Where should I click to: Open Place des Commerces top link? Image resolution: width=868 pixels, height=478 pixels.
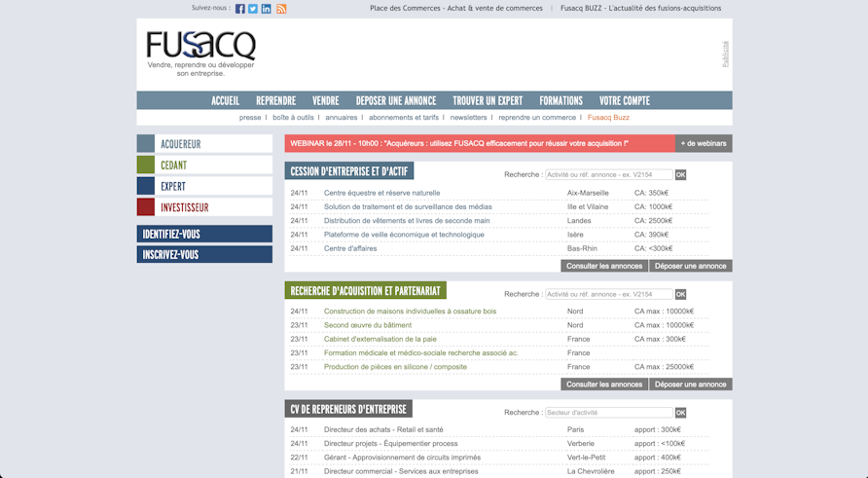coord(456,9)
